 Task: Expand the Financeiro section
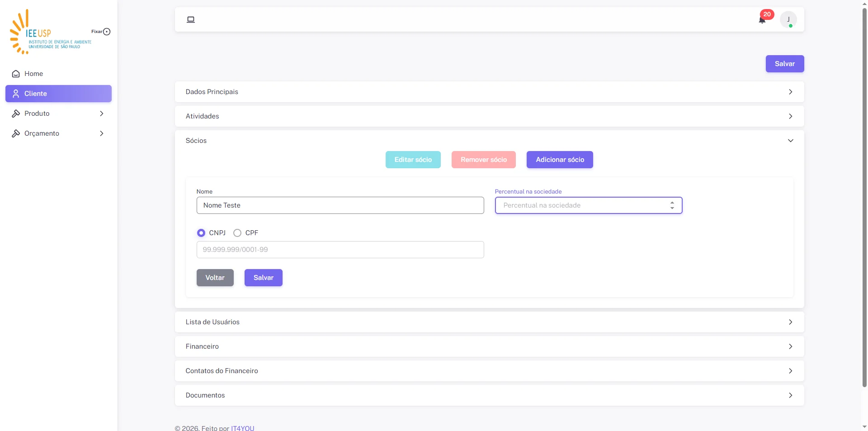[x=490, y=346]
